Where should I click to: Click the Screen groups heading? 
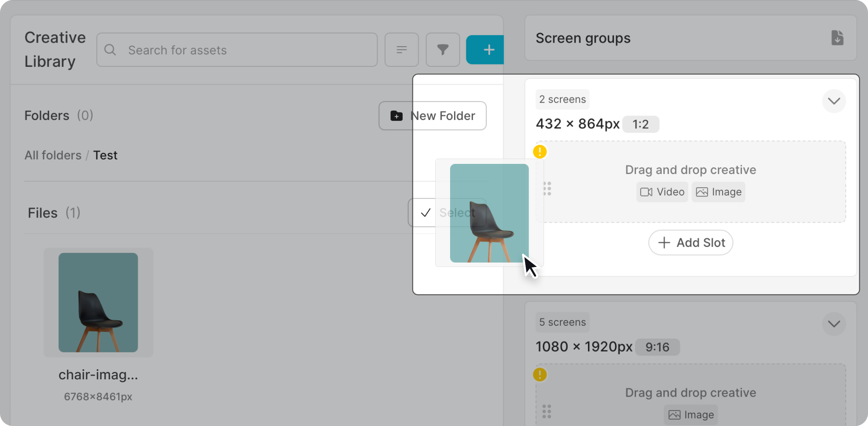point(583,38)
